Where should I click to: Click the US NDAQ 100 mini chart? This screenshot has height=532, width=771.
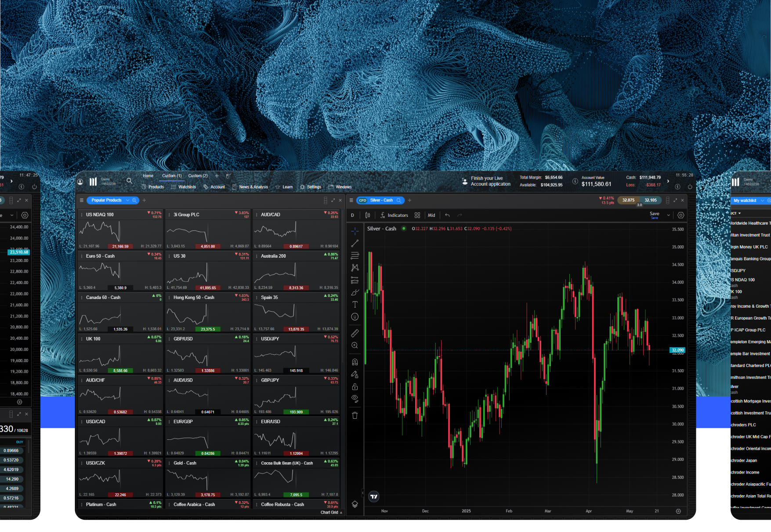pyautogui.click(x=100, y=231)
